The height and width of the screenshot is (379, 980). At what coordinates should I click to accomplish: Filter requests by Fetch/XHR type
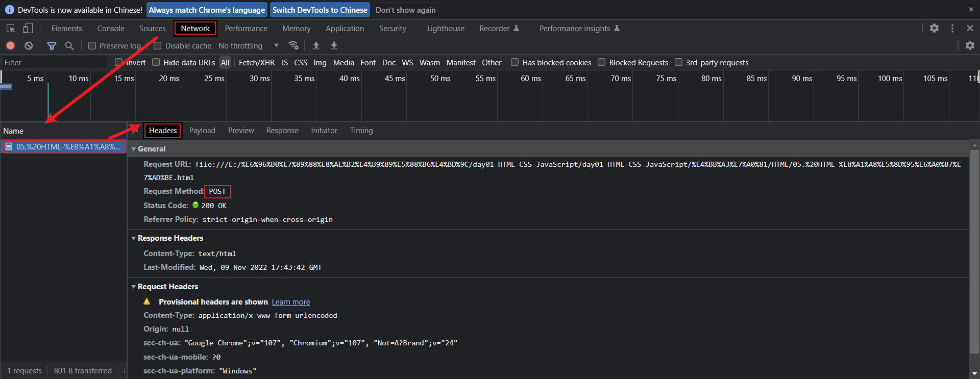(x=257, y=62)
